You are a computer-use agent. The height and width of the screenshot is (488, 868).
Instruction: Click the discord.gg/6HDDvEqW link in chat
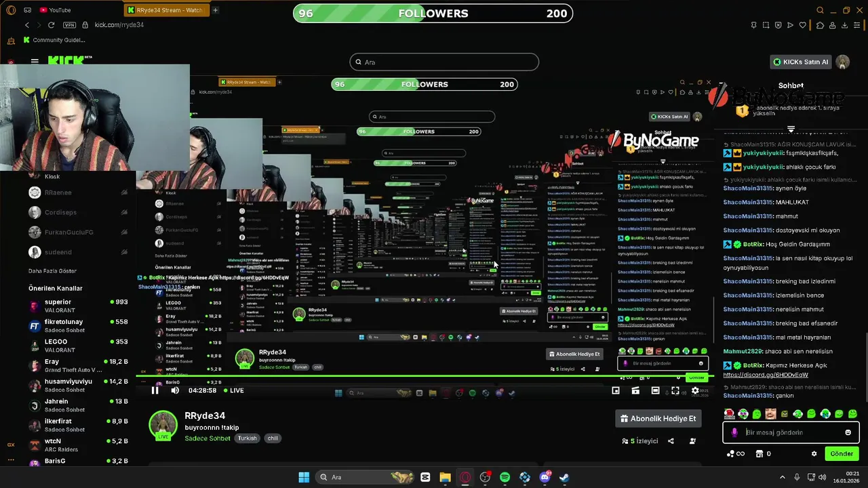click(766, 375)
